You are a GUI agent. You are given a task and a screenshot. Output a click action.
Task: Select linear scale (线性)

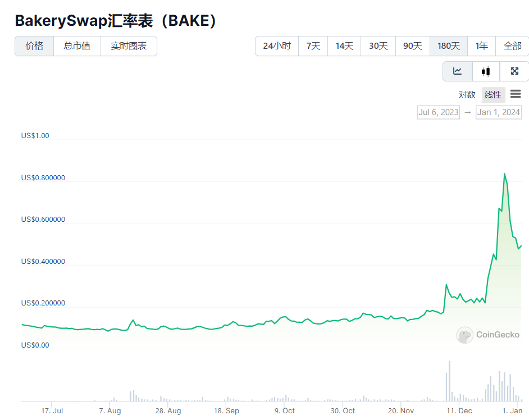(493, 95)
